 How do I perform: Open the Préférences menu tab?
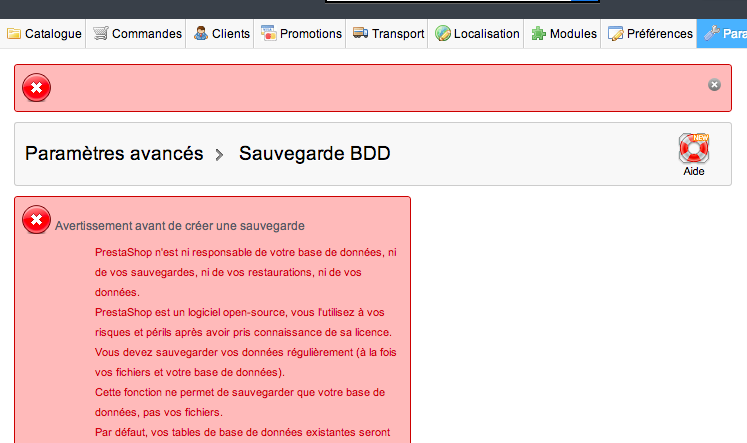tap(649, 34)
